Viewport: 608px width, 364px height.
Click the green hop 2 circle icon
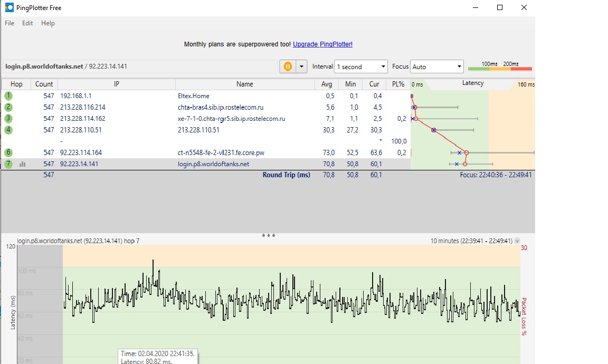point(8,107)
